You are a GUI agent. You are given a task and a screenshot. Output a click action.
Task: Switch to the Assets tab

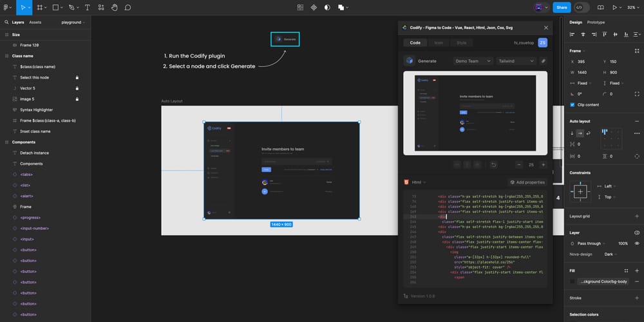(35, 23)
